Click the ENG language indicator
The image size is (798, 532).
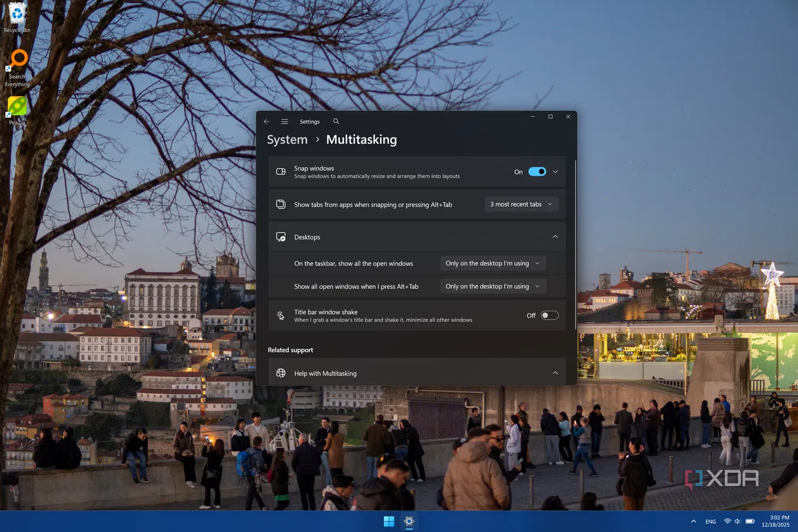click(710, 522)
